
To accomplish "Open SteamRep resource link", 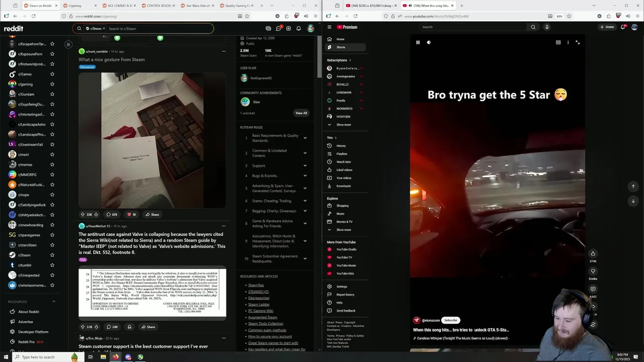I will 256,285.
